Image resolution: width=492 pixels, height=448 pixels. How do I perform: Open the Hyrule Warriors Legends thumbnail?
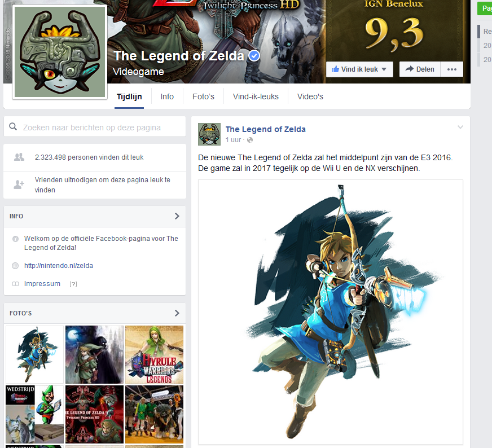(x=154, y=354)
